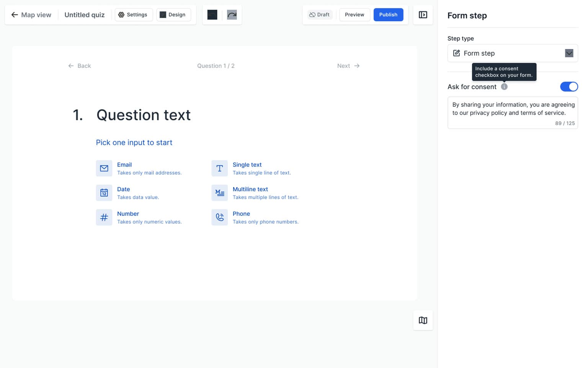Select the Email input icon
This screenshot has width=588, height=368.
(104, 168)
